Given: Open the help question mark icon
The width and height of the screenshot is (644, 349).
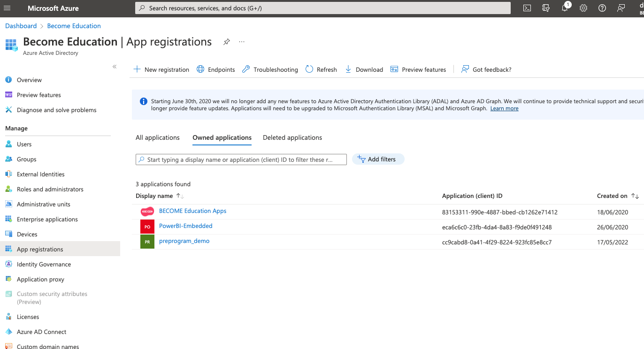Looking at the screenshot, I should point(602,8).
